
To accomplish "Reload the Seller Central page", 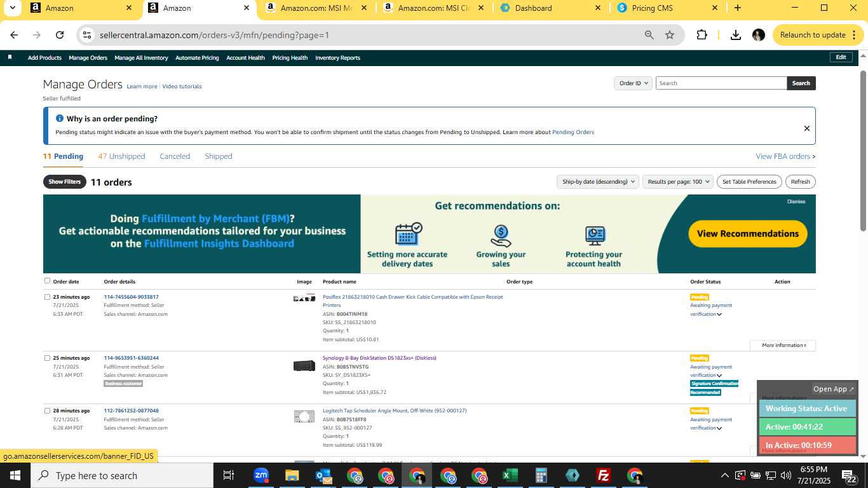I will pos(60,35).
